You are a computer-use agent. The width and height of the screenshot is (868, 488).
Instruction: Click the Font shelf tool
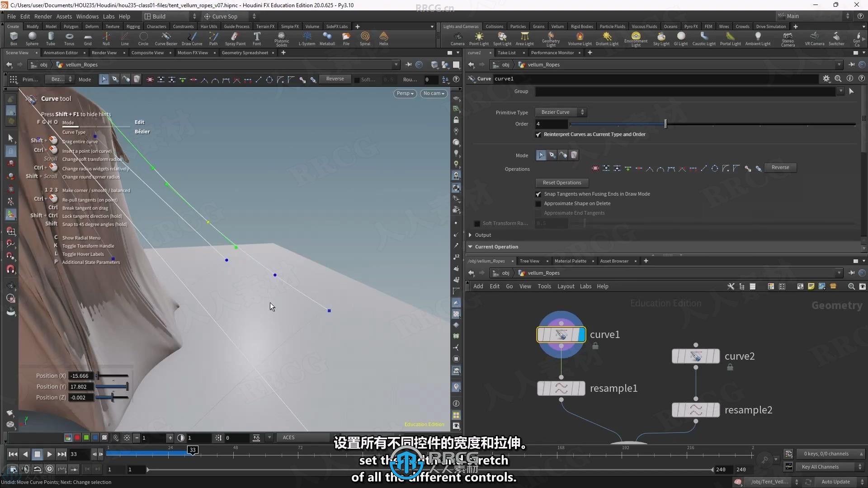point(257,38)
